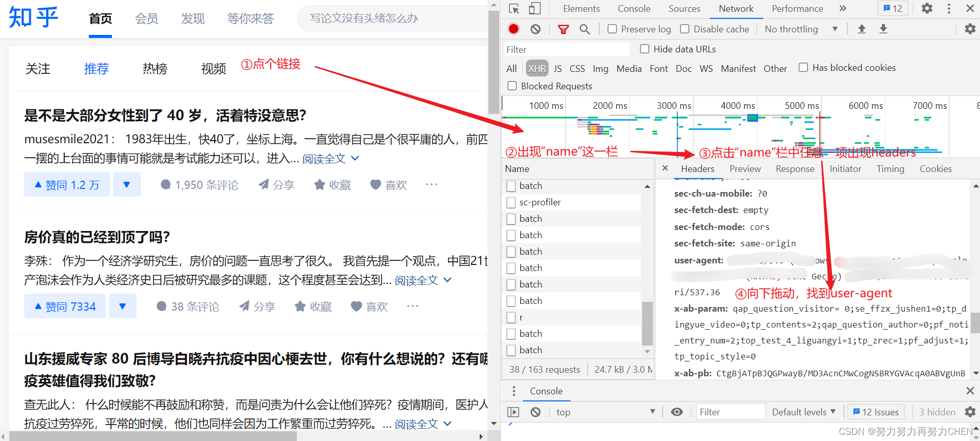Upvote with 赞同 1.2 万 button

point(67,184)
